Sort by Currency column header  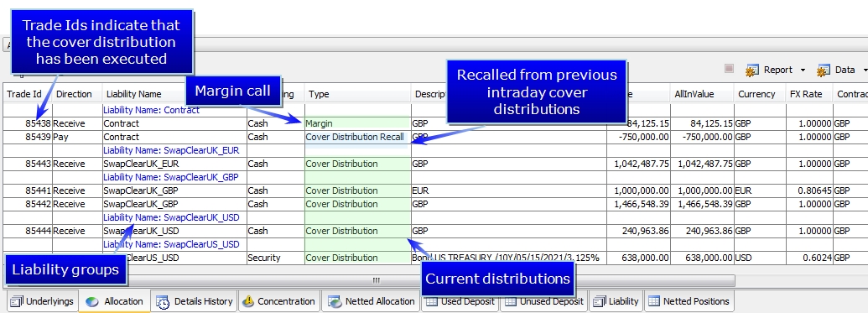click(761, 94)
